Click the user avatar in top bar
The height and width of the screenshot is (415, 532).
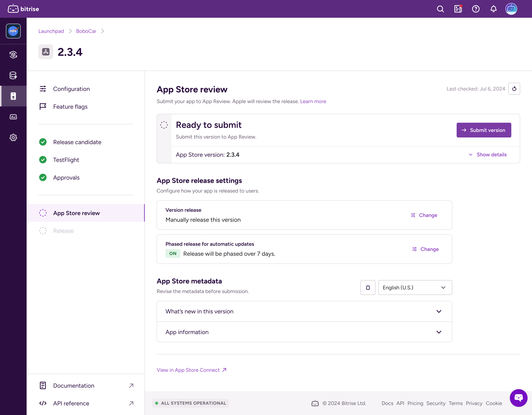pyautogui.click(x=511, y=9)
